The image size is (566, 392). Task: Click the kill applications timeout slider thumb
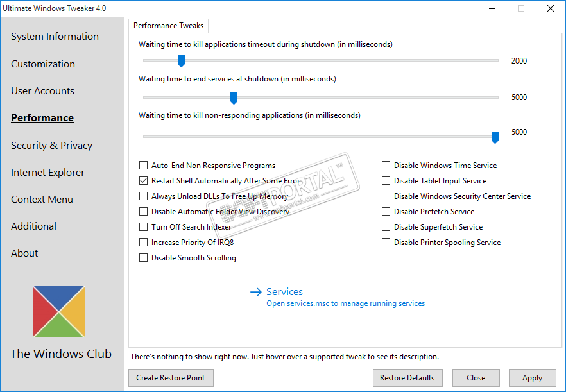pyautogui.click(x=181, y=61)
